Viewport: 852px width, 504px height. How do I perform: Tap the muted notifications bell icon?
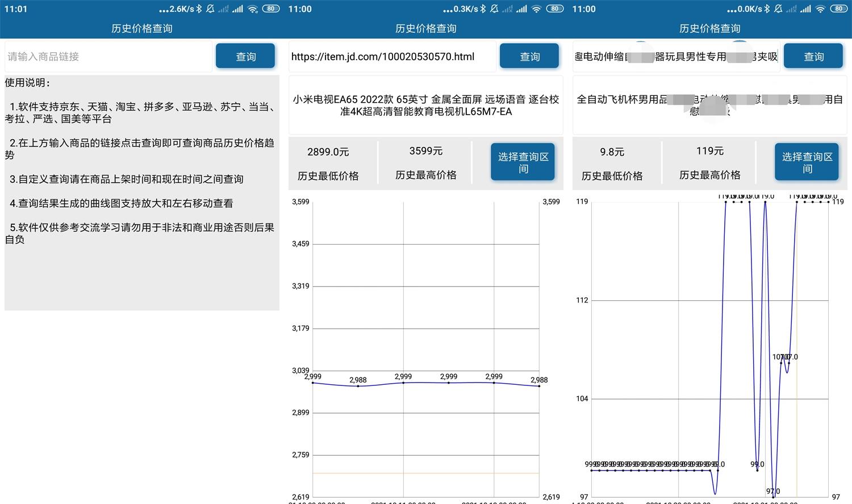tap(210, 9)
